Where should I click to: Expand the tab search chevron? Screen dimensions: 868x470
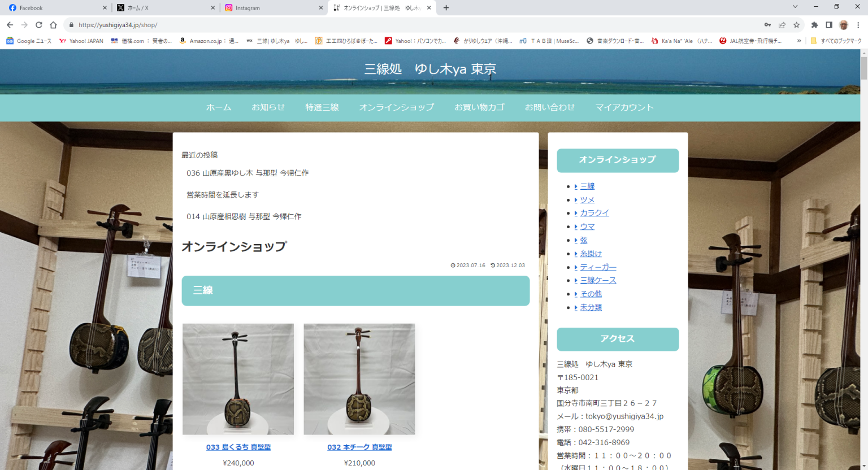795,7
